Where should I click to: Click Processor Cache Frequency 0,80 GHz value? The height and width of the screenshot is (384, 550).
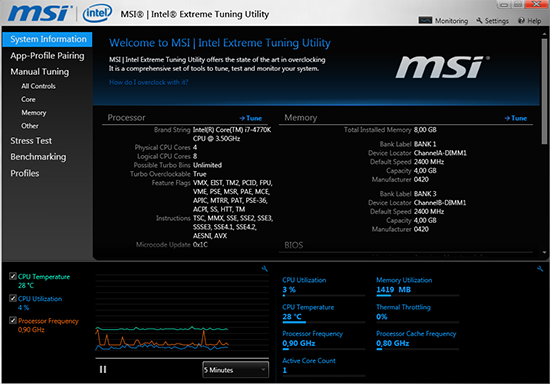tap(393, 343)
